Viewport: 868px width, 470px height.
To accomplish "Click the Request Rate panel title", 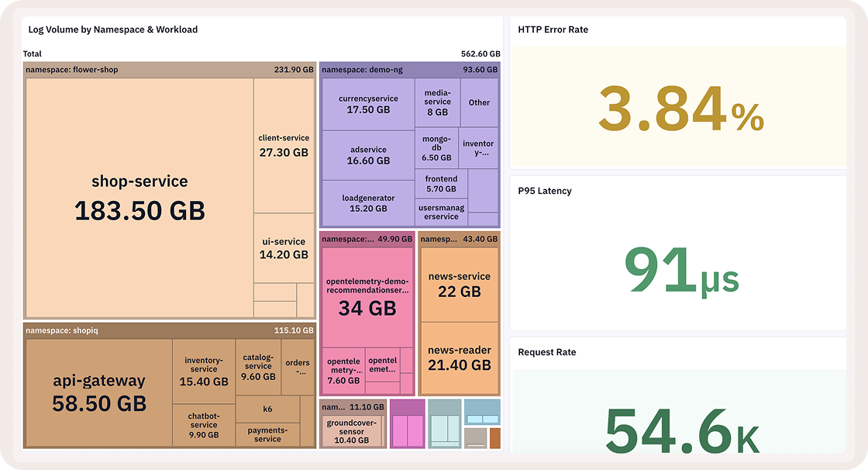I will point(547,352).
